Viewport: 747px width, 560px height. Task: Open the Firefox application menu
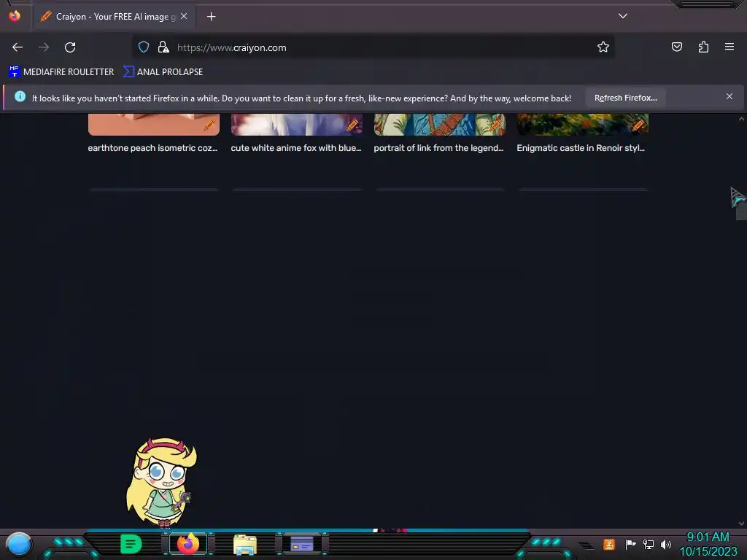click(729, 47)
